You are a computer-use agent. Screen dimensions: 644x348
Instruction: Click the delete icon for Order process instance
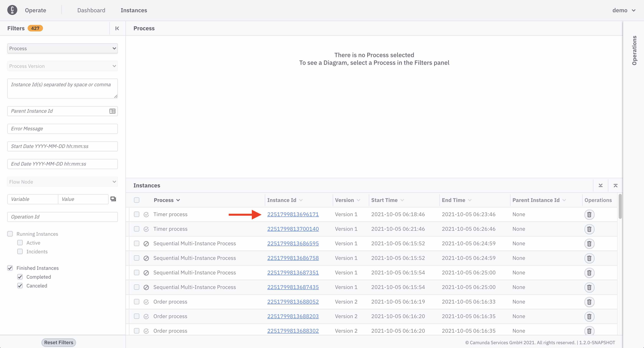click(590, 302)
